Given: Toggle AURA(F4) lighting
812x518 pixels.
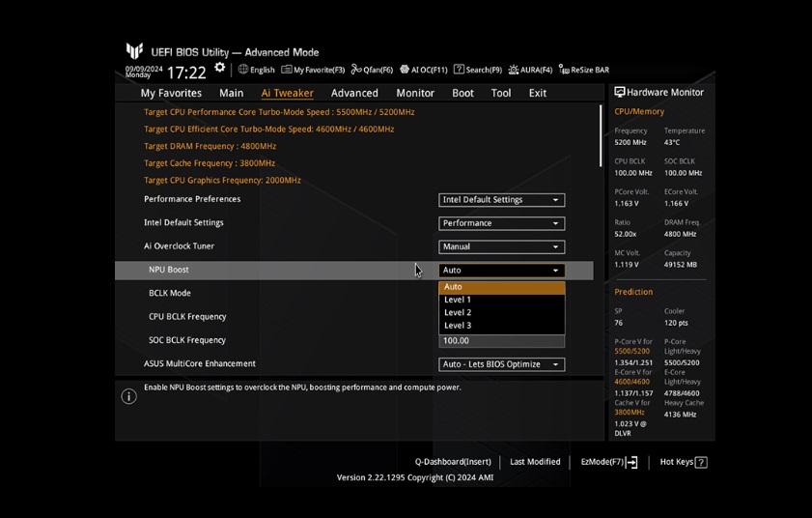Looking at the screenshot, I should click(x=530, y=70).
